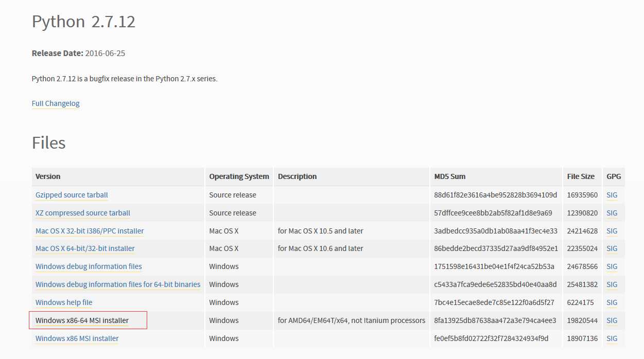
Task: Click the Operating System column header
Action: 239,176
